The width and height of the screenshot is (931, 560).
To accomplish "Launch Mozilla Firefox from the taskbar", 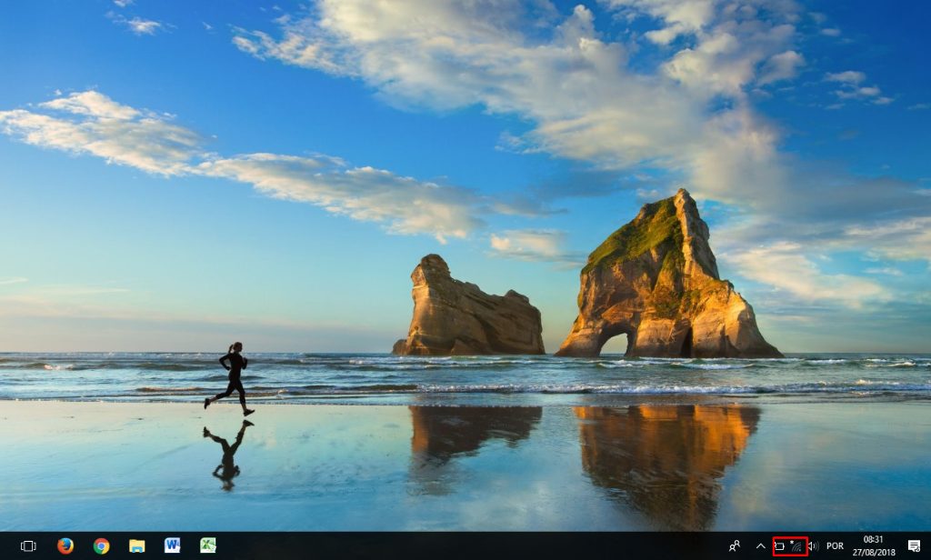I will coord(65,545).
